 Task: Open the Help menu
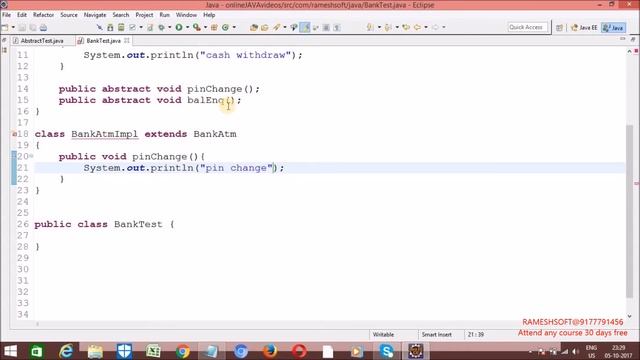pos(209,15)
